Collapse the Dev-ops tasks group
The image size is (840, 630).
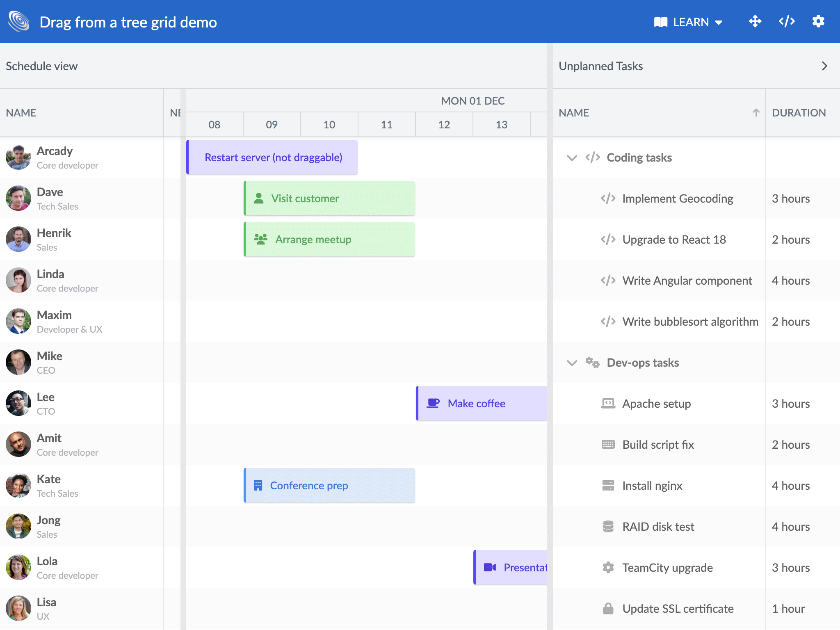click(x=572, y=363)
